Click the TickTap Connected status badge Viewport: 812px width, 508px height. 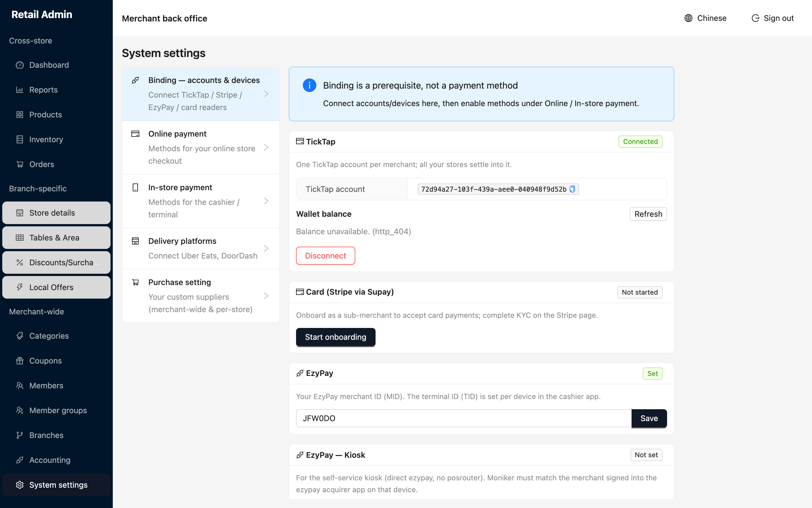640,141
